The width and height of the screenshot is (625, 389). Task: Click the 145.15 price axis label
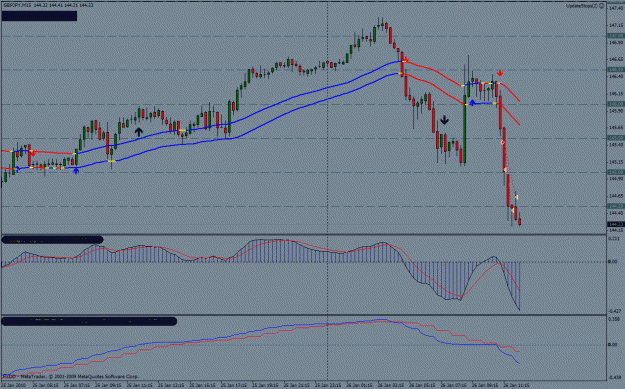616,162
